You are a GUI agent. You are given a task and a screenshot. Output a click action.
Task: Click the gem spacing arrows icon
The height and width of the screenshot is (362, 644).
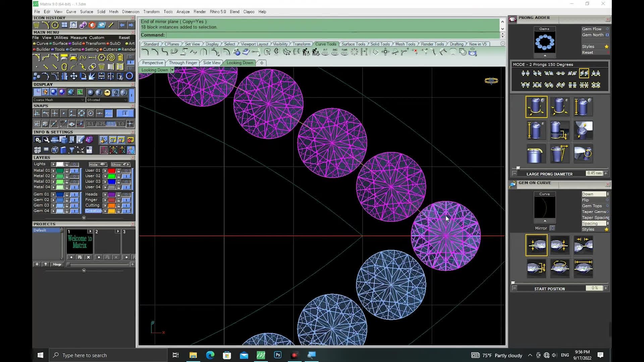click(x=583, y=245)
